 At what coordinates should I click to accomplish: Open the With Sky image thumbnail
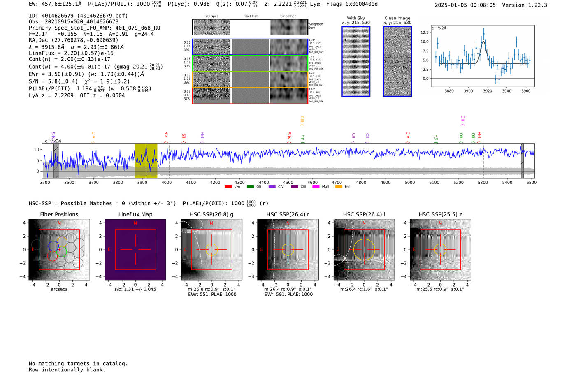pyautogui.click(x=356, y=61)
